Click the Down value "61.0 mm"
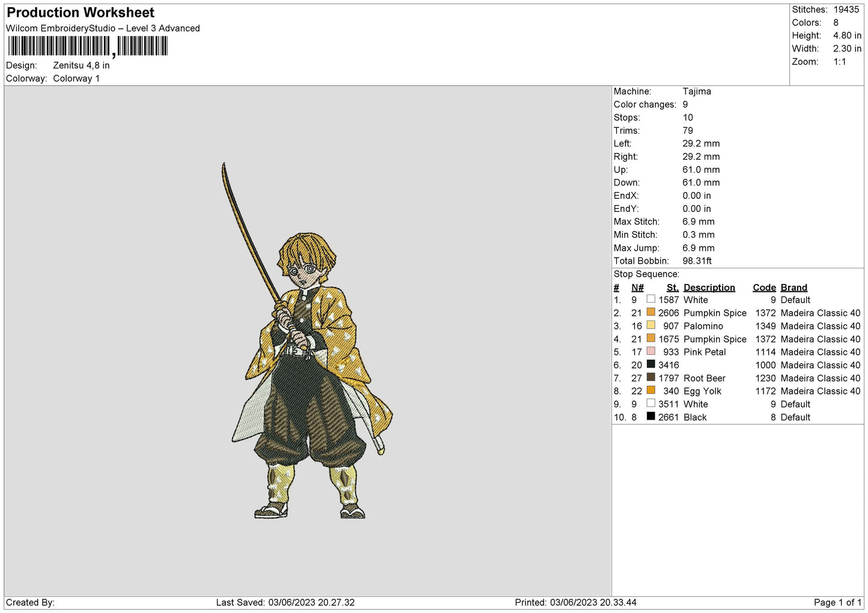 click(x=701, y=183)
